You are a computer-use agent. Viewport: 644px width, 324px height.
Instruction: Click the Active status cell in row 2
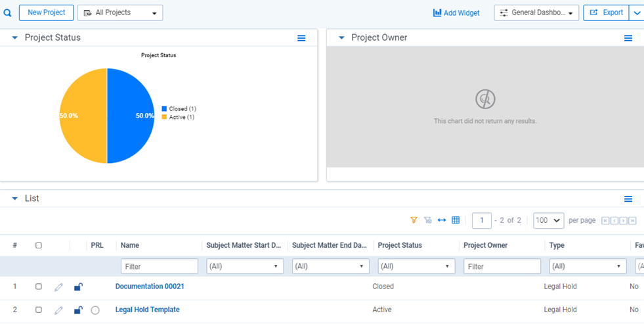382,310
